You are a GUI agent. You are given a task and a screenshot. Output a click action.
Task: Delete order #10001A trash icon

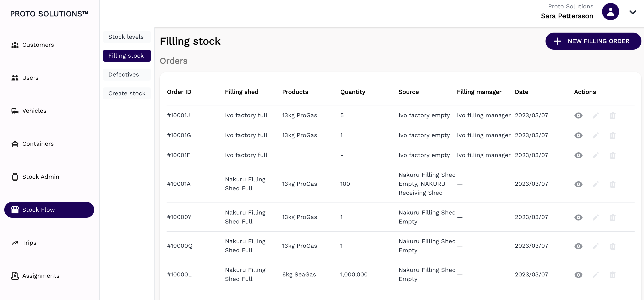[x=613, y=184]
